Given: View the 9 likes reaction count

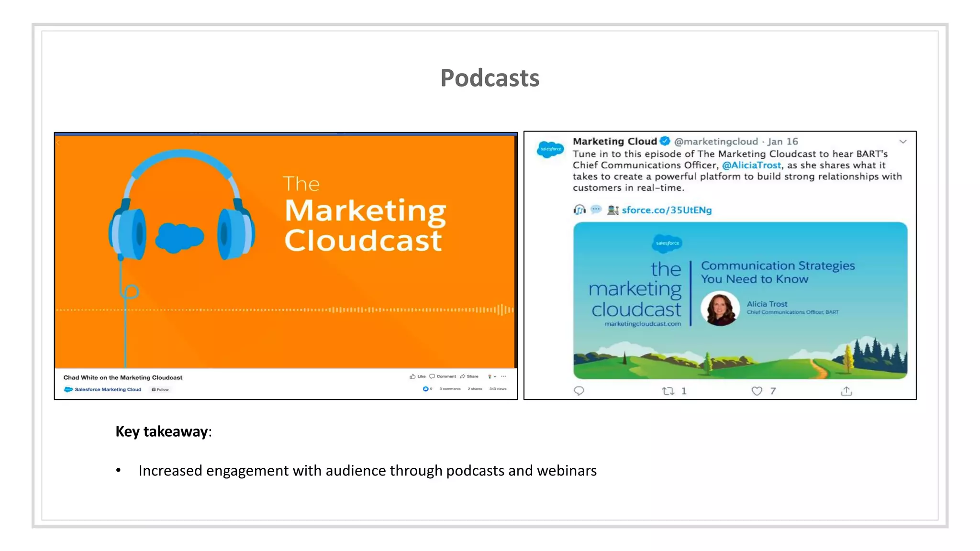Looking at the screenshot, I should 427,389.
